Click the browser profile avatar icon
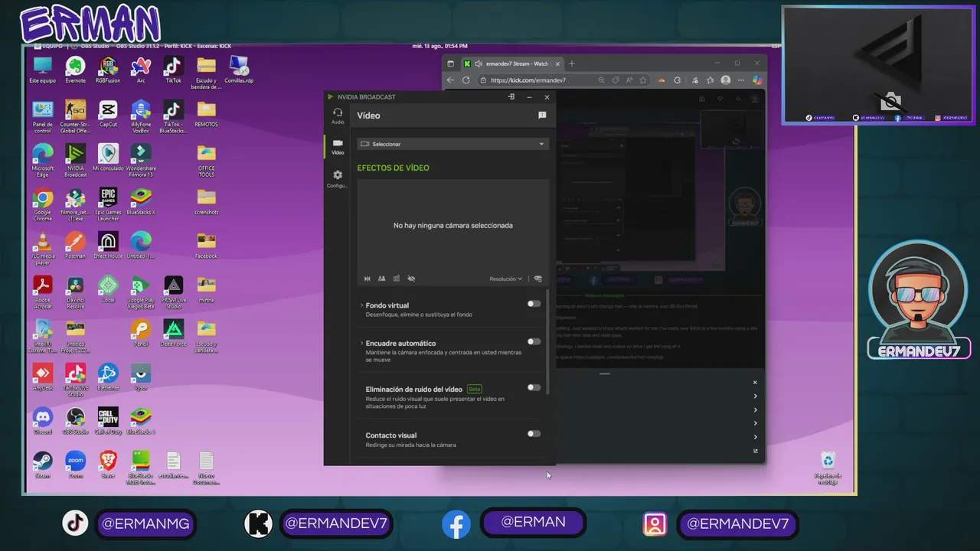This screenshot has width=980, height=551. coord(725,80)
